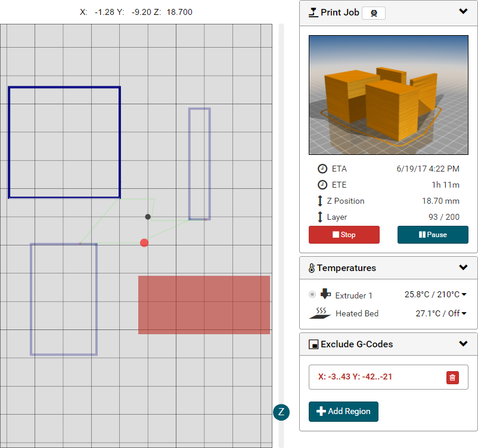Click the webcam icon next to Print Job
The width and height of the screenshot is (478, 448).
tap(374, 13)
